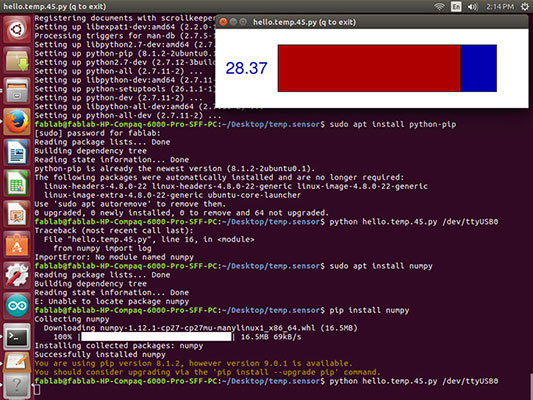Click the pip download progress bar
This screenshot has width=533, height=400.
tap(156, 337)
